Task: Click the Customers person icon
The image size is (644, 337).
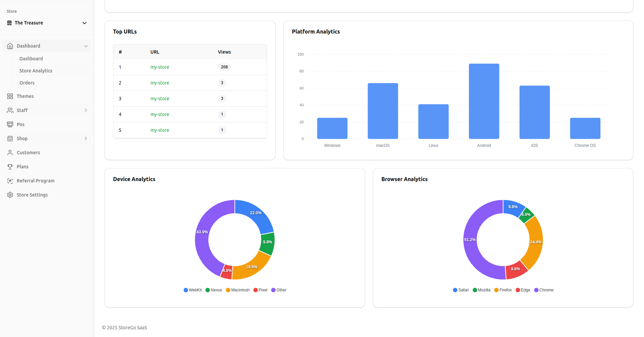Action: 10,153
